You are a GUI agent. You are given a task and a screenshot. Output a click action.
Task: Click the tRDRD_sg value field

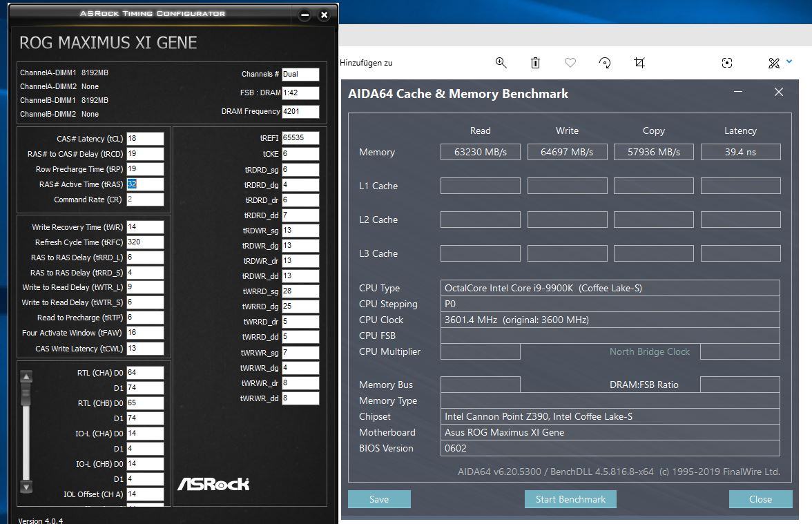(300, 169)
